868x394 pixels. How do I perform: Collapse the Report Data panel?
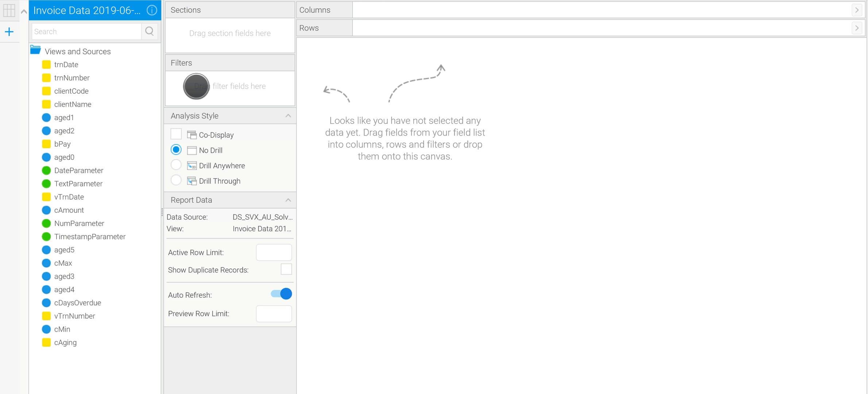click(288, 200)
